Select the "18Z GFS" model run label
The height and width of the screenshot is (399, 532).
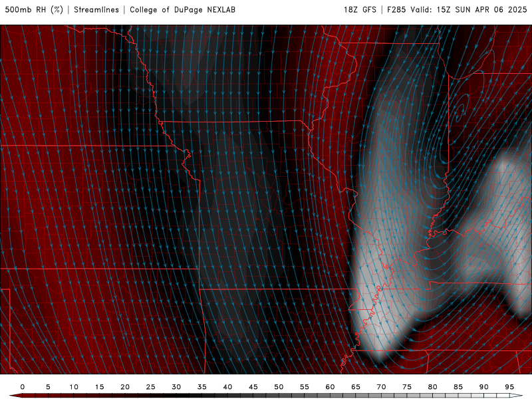[360, 10]
